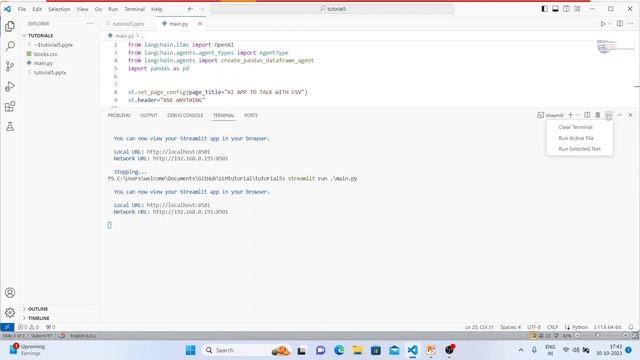640x360 pixels.
Task: Open the Edit menu
Action: [x=37, y=9]
